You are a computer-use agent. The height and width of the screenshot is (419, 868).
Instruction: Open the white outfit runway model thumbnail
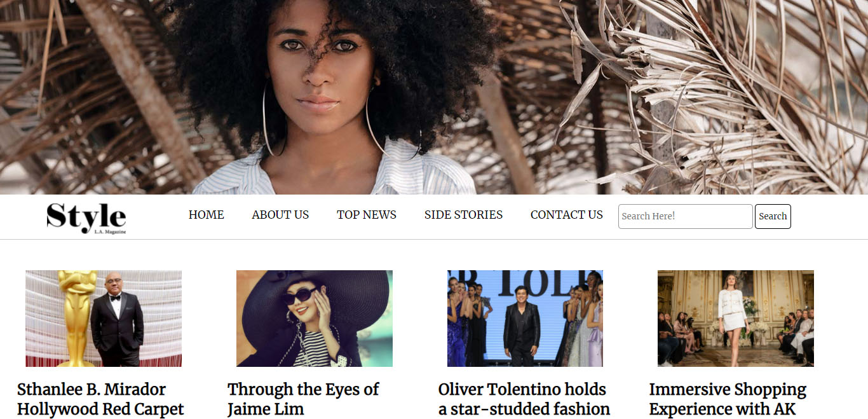pos(736,319)
